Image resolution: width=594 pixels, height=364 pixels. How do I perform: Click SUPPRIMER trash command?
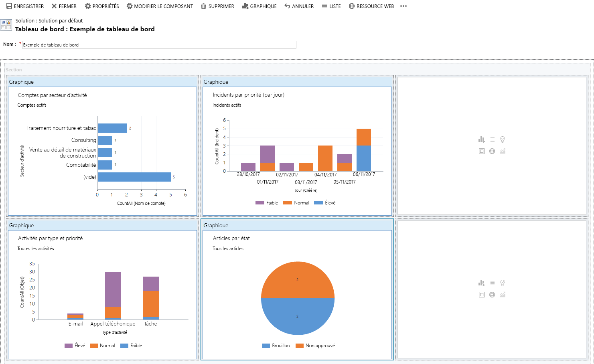(217, 6)
